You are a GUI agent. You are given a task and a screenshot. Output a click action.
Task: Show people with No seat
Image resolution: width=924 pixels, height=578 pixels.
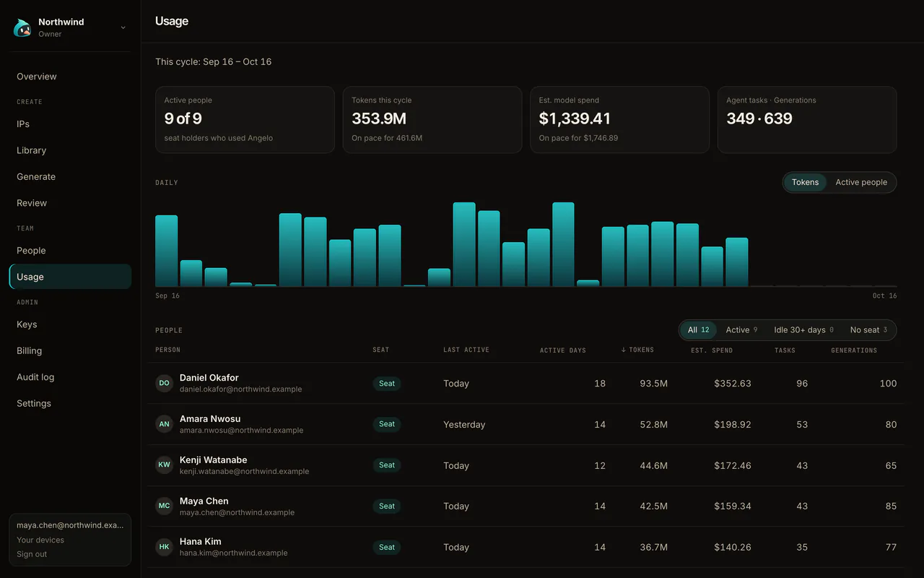pos(868,330)
